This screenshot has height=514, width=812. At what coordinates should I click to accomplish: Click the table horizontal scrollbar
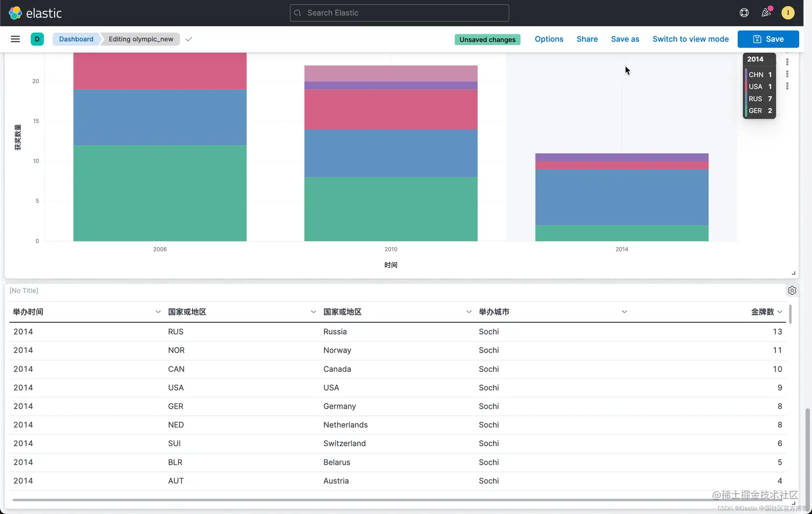[397, 500]
